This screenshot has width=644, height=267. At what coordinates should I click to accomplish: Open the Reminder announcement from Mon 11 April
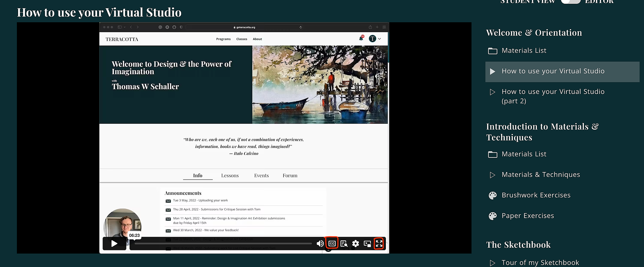tap(229, 221)
